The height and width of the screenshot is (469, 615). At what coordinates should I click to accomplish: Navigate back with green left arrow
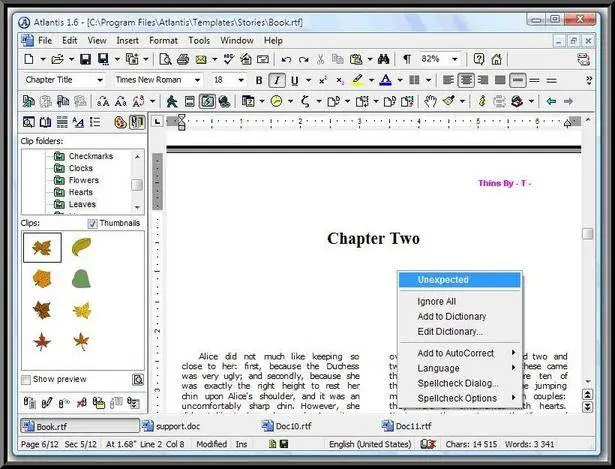tap(551, 102)
